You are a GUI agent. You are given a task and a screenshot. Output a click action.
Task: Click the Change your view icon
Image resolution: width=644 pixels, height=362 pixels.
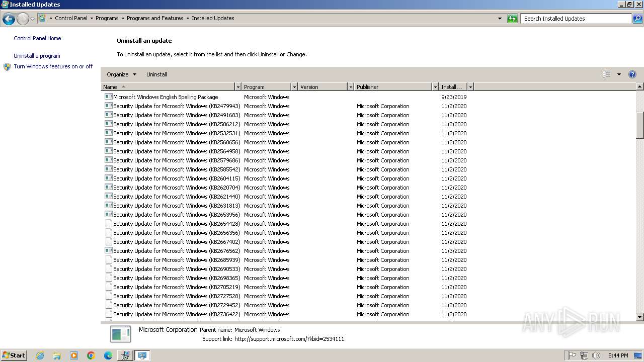607,74
